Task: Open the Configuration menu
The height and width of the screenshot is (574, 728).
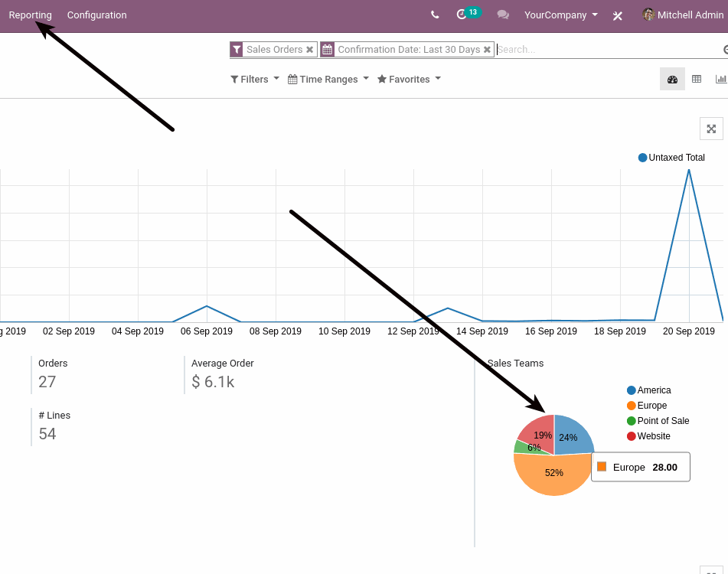Action: (x=96, y=15)
